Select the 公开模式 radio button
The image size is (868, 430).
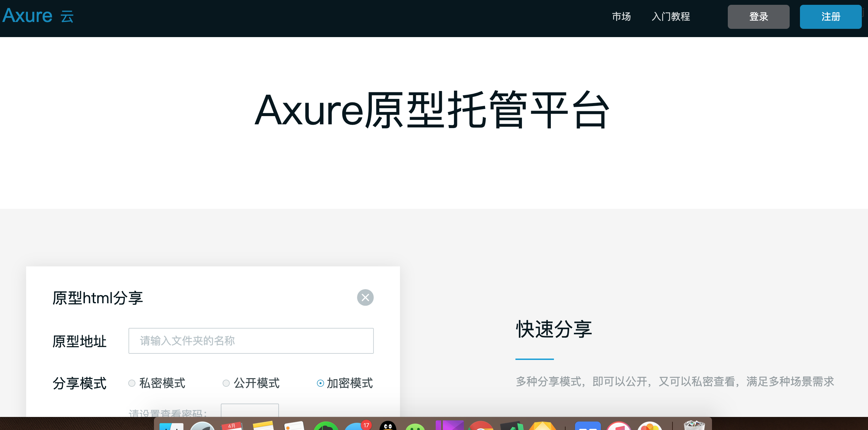(x=226, y=383)
